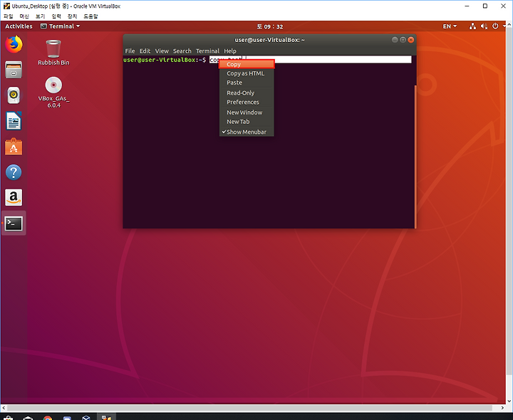
Task: Open Chrome in the Windows taskbar
Action: [48, 418]
